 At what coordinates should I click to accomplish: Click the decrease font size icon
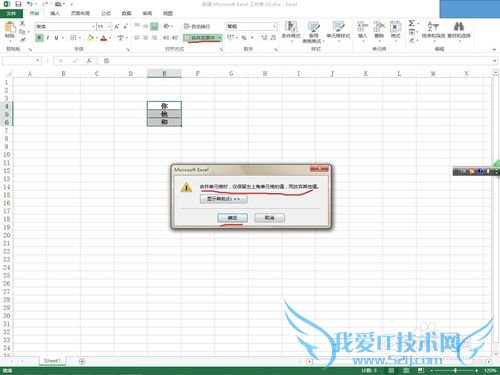click(x=125, y=26)
